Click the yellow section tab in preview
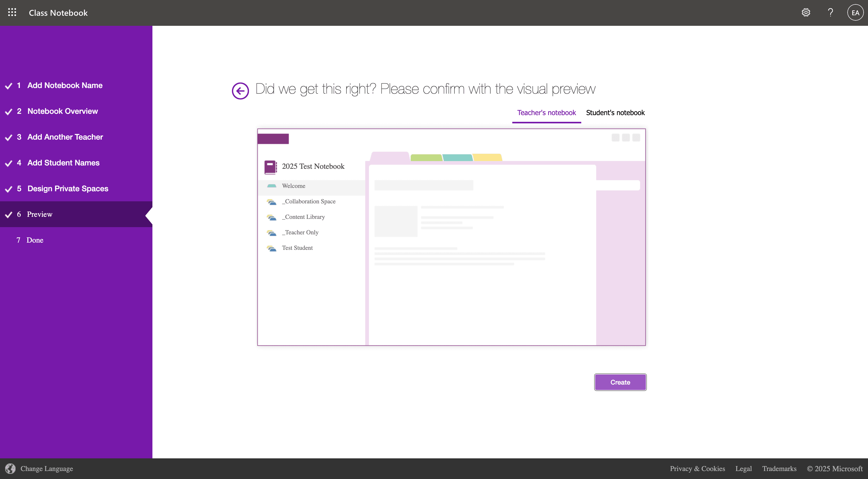The height and width of the screenshot is (479, 868). 487,157
